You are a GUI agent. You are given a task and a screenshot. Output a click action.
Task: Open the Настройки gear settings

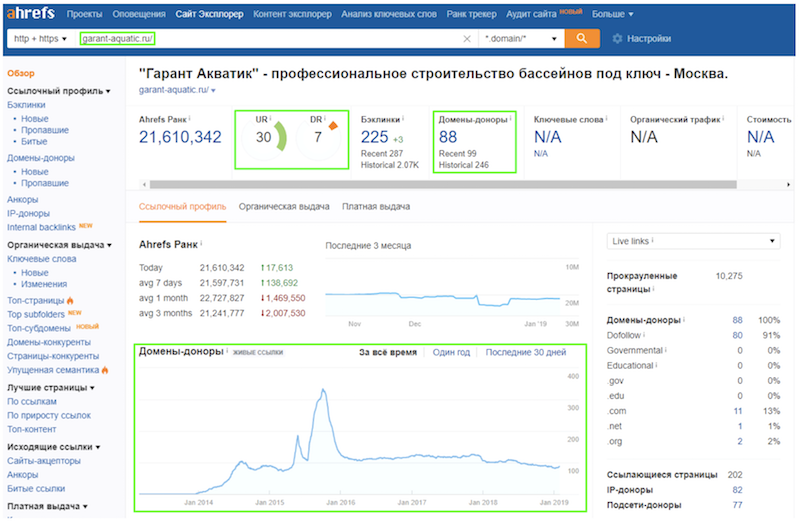pos(642,39)
